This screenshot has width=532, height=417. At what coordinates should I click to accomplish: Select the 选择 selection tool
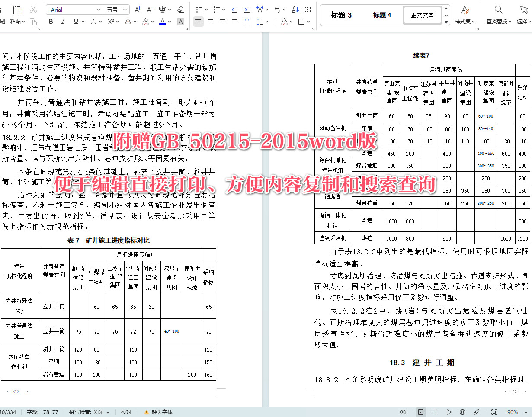[x=523, y=15]
